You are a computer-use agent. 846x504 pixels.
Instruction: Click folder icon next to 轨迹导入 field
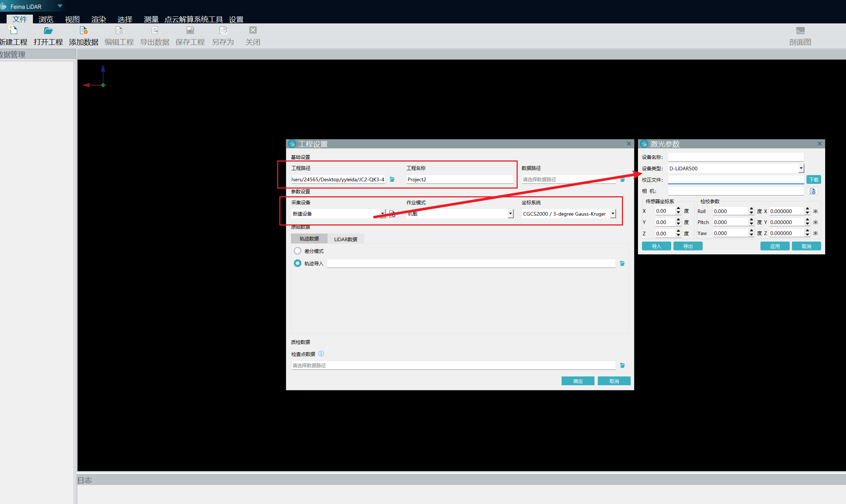click(x=622, y=264)
